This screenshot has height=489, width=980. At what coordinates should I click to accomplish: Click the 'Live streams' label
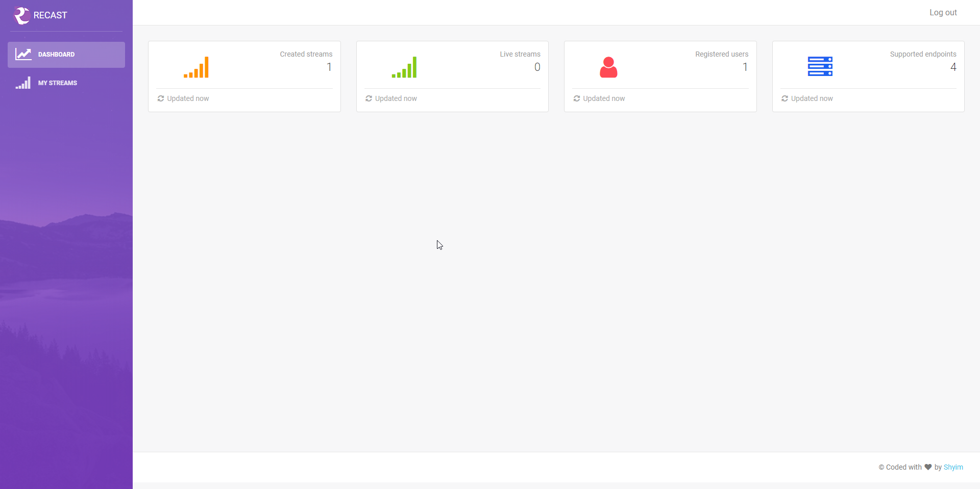520,54
